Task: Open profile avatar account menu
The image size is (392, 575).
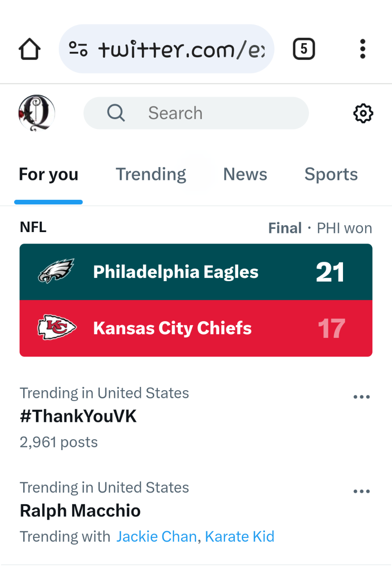Action: (37, 113)
